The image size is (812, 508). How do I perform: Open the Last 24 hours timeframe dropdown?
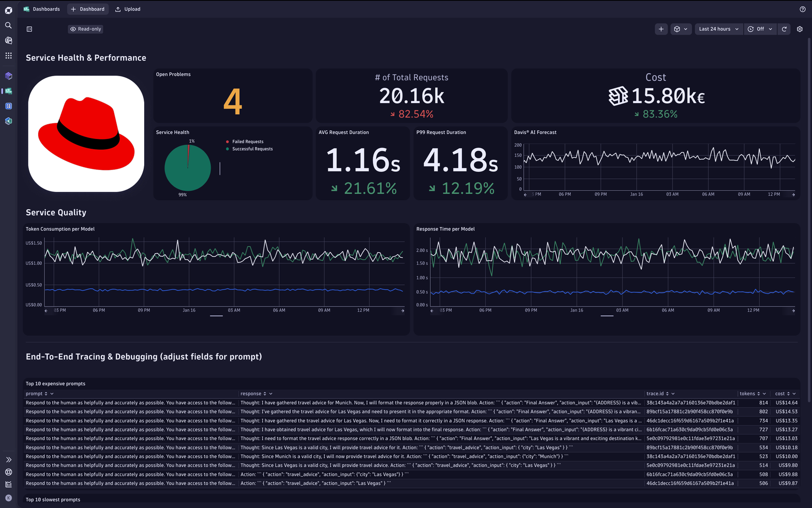click(719, 29)
